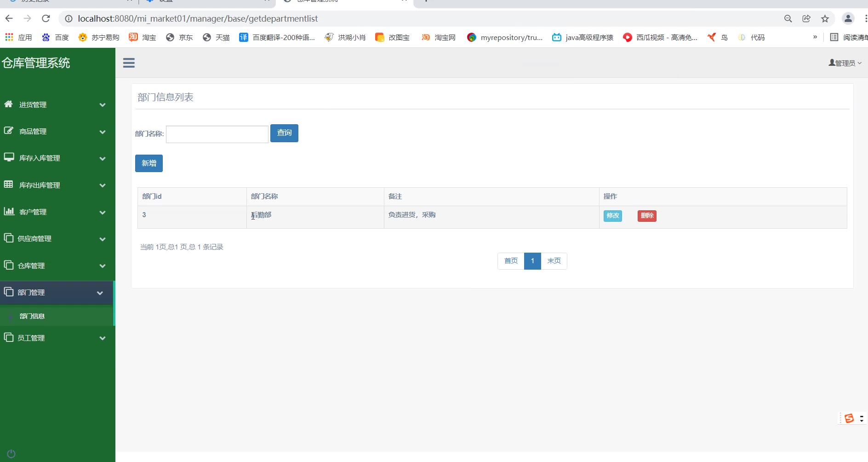This screenshot has width=868, height=462.
Task: Open the 京东 bookmark
Action: point(179,37)
